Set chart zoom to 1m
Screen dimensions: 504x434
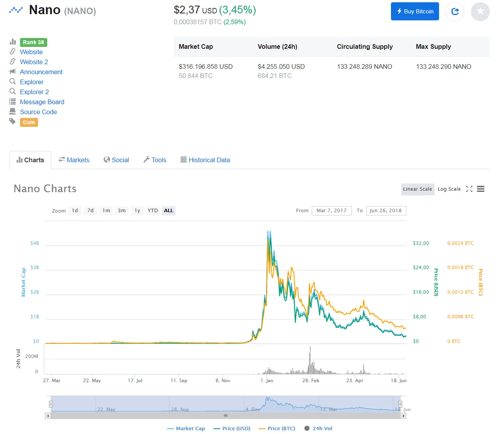point(106,211)
